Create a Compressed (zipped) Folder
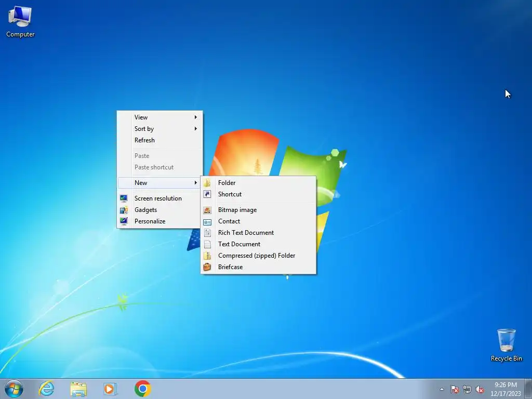This screenshot has height=399, width=532. 259,256
